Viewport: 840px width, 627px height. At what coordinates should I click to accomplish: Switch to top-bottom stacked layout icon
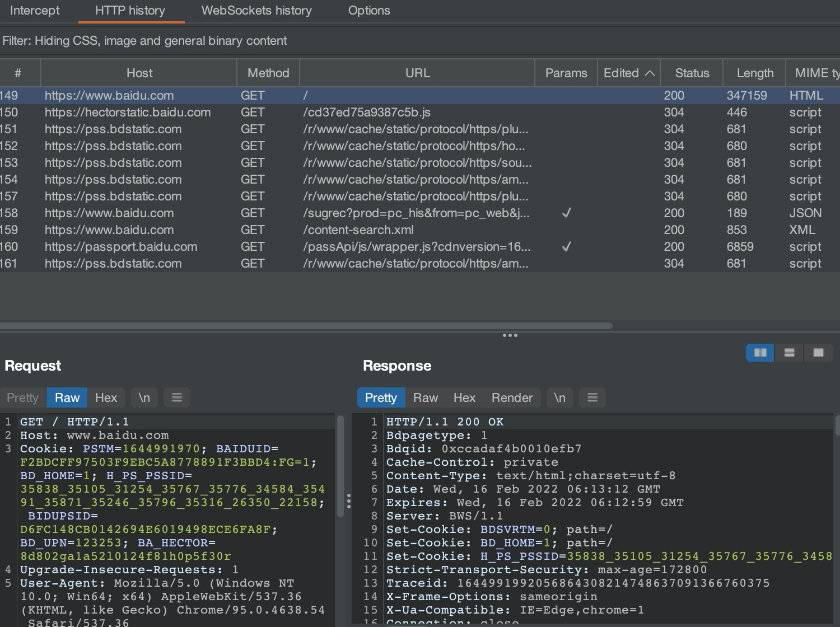pyautogui.click(x=790, y=353)
